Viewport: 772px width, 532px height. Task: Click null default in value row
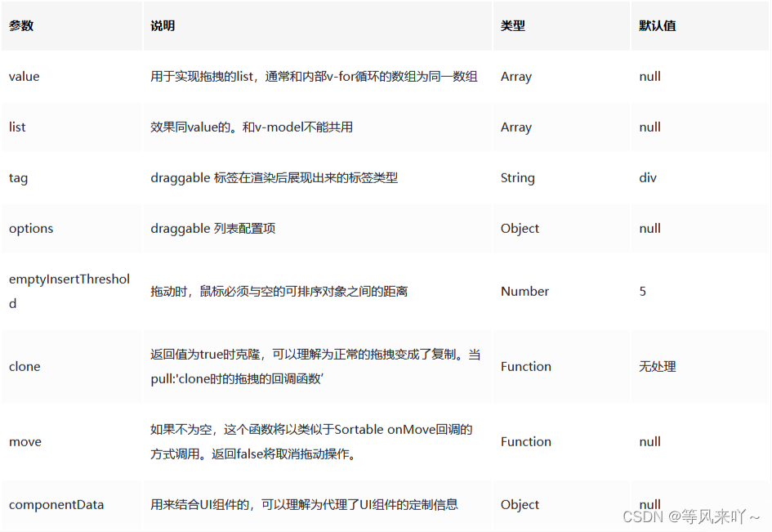(650, 76)
